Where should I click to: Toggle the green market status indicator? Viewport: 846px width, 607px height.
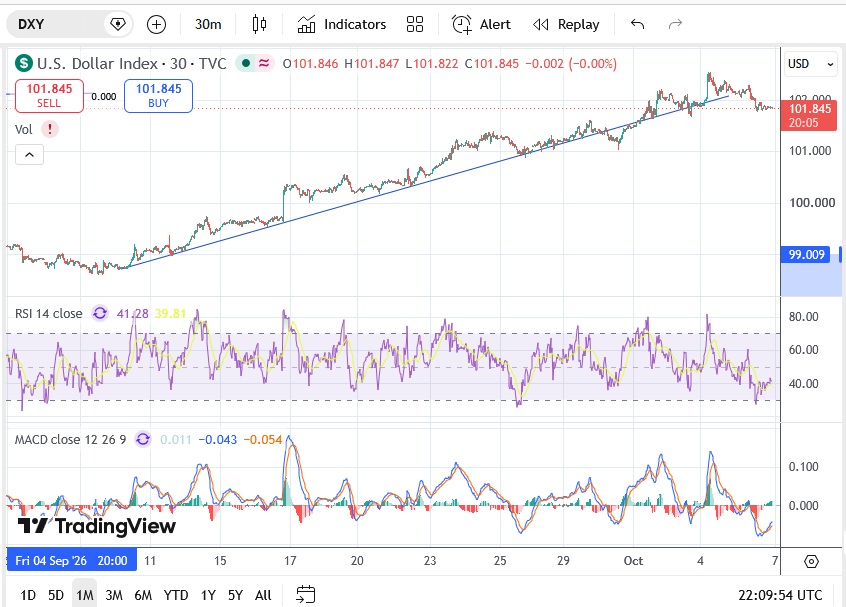246,63
